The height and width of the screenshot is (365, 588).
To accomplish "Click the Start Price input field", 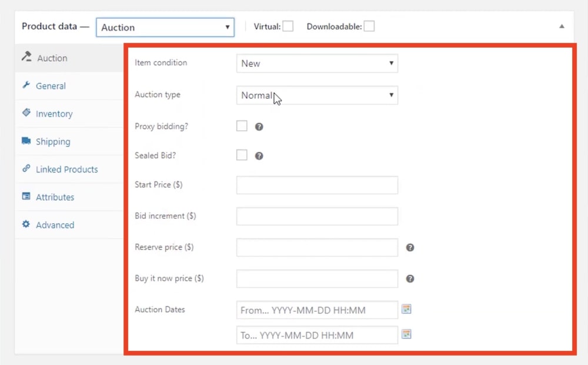I will [x=317, y=185].
